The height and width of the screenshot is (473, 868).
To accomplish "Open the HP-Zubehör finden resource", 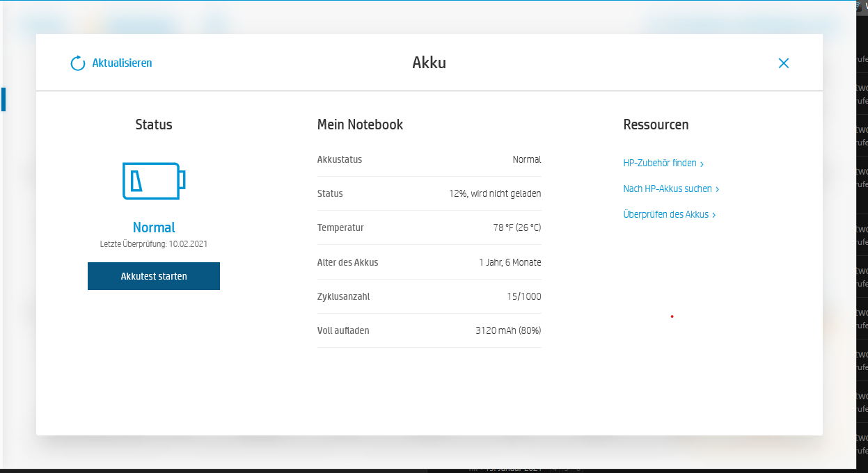I will (x=660, y=163).
